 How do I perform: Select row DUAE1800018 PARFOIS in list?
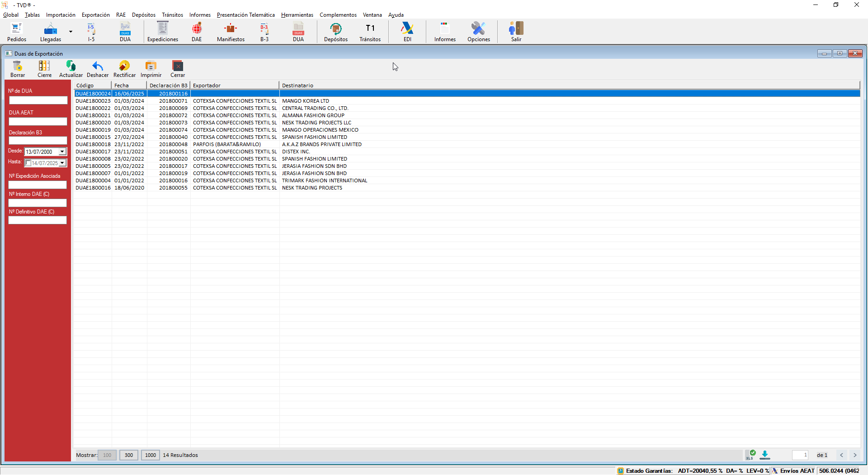[226, 144]
